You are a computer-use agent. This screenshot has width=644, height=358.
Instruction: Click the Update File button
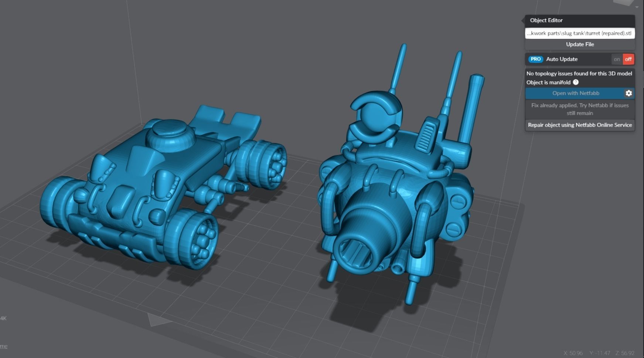tap(580, 44)
